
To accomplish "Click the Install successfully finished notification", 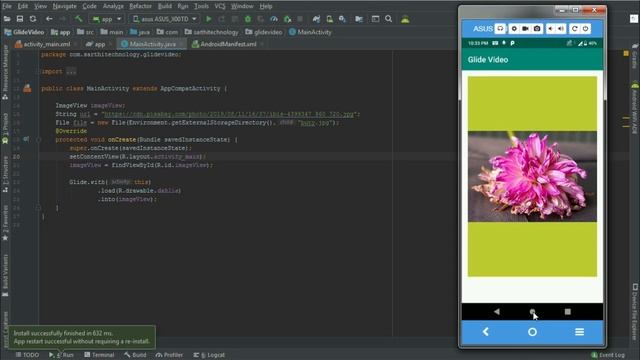I will pos(82,337).
